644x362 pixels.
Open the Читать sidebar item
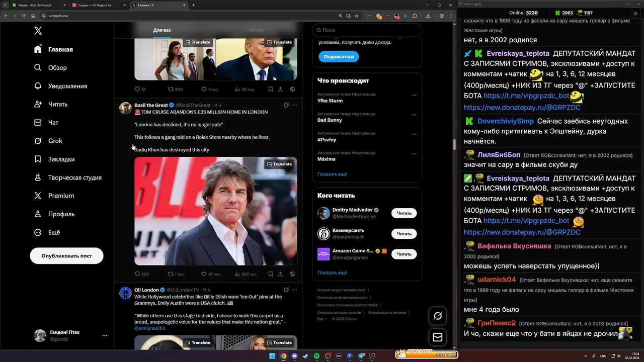pyautogui.click(x=51, y=104)
